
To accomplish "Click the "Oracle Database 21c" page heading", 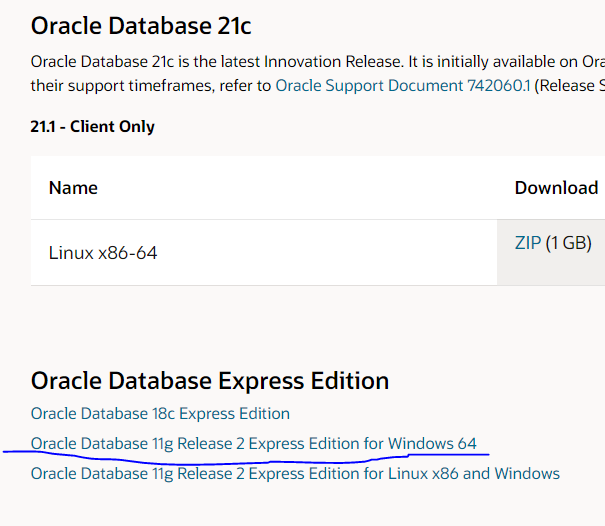I will coord(140,25).
